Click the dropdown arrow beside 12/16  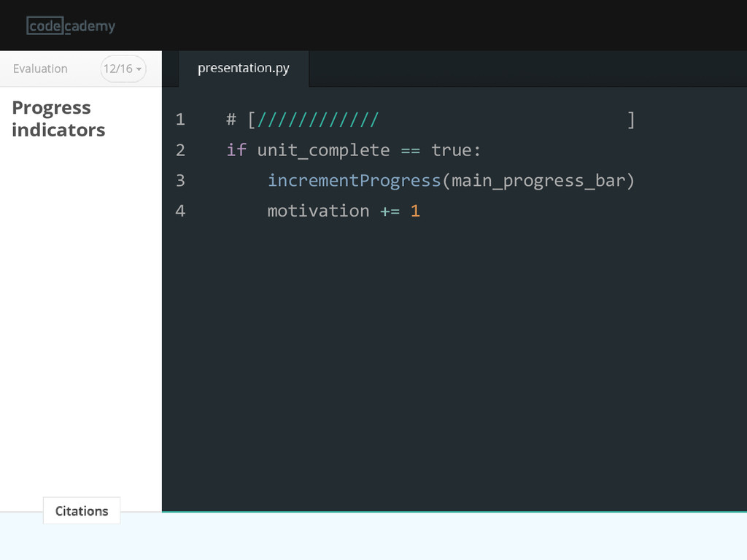139,69
